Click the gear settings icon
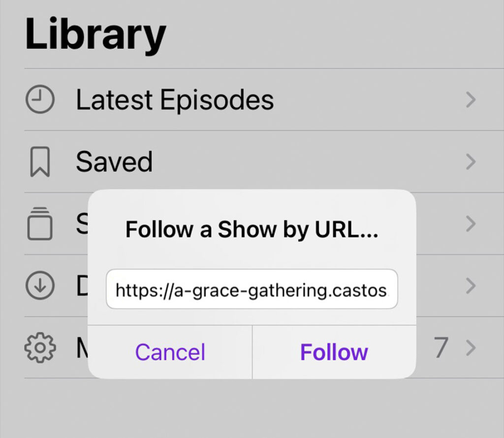 point(40,348)
